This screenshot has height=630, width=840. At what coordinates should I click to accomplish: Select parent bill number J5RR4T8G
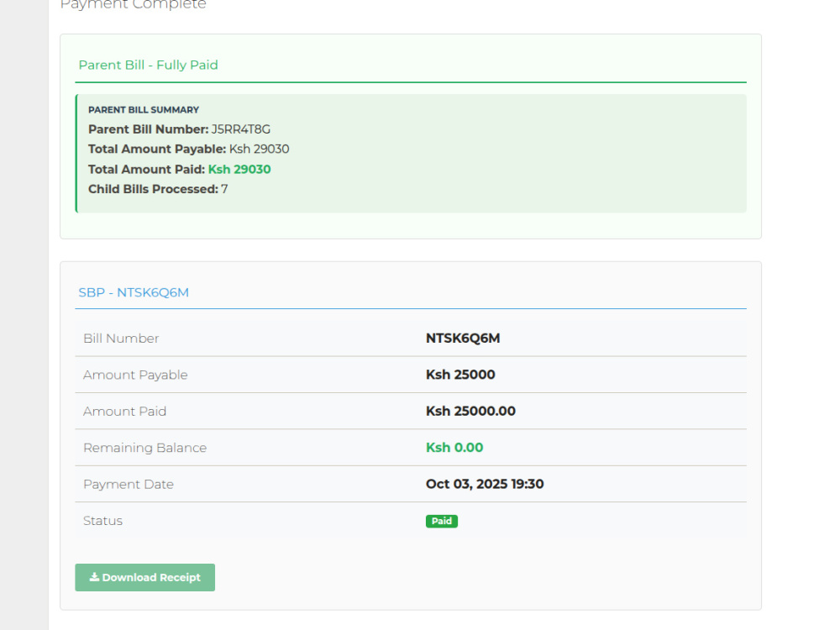click(x=240, y=129)
